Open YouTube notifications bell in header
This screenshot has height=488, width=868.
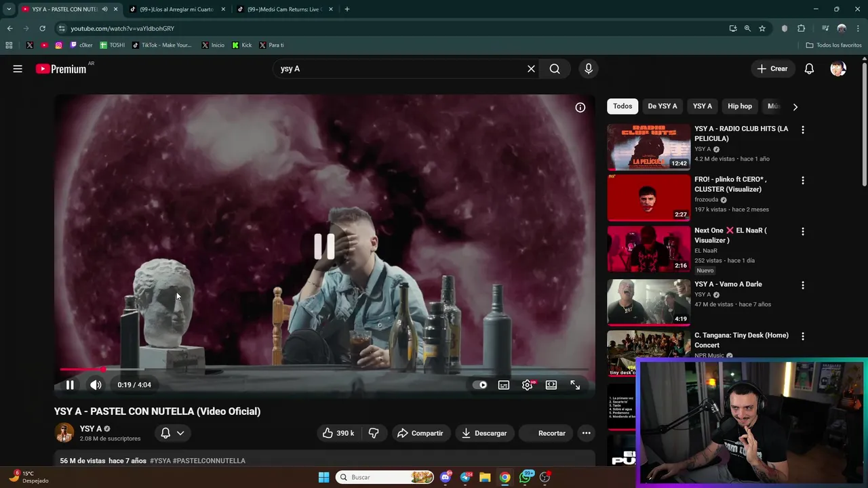click(809, 68)
